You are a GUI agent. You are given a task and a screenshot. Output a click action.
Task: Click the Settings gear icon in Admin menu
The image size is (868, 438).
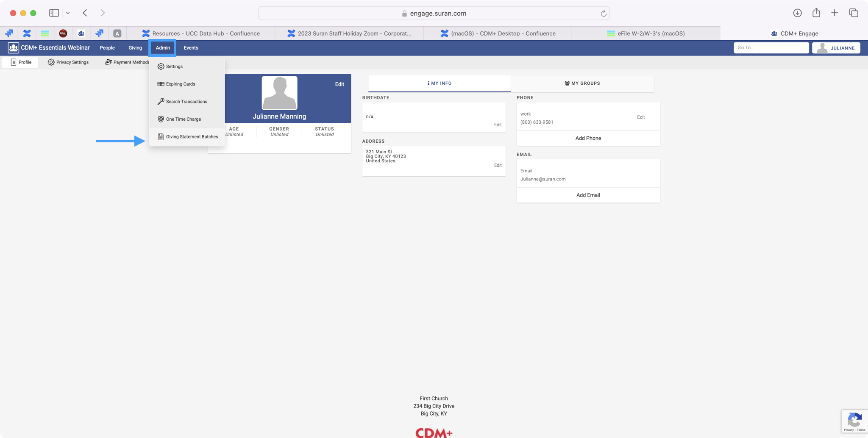click(x=161, y=67)
